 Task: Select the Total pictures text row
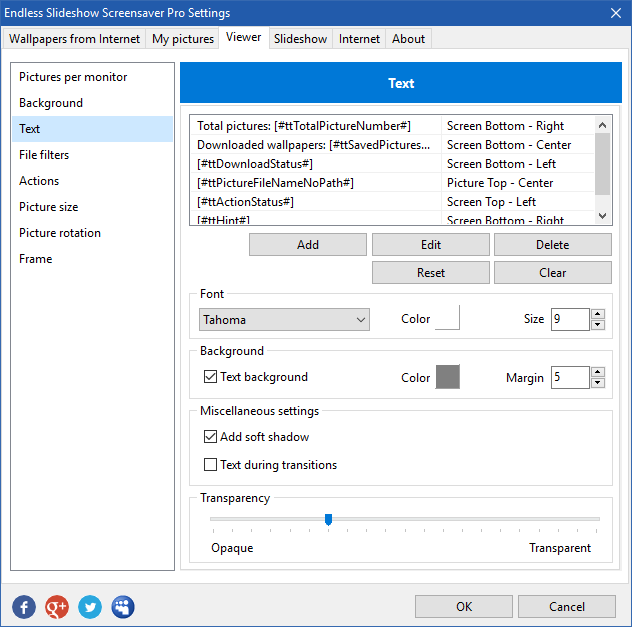click(x=392, y=126)
